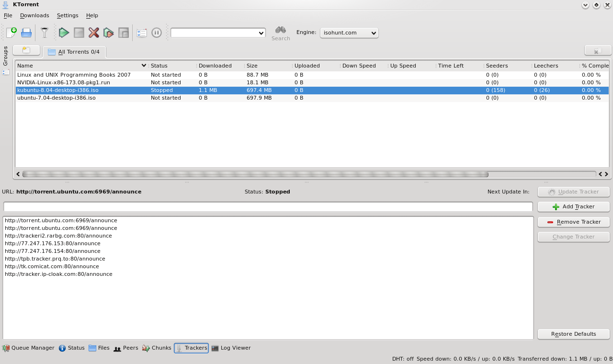
Task: Click the 0 (158) seeders cell
Action: pos(496,90)
